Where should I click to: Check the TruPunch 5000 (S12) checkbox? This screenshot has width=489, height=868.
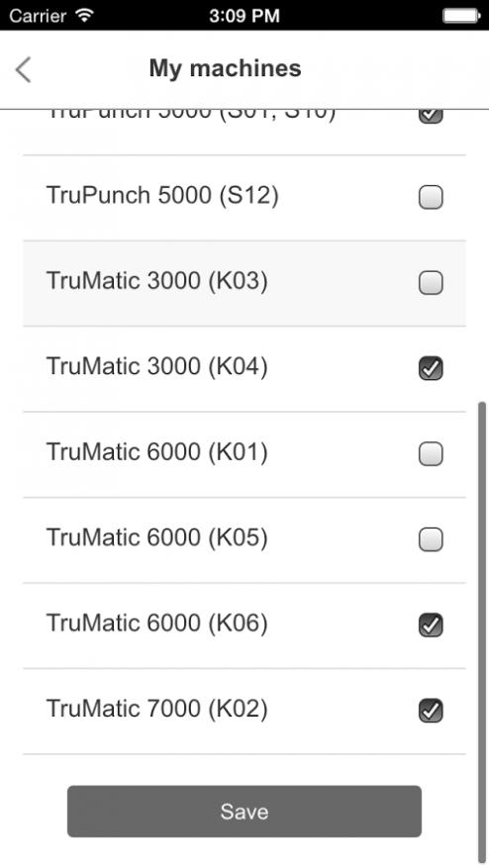pyautogui.click(x=431, y=197)
